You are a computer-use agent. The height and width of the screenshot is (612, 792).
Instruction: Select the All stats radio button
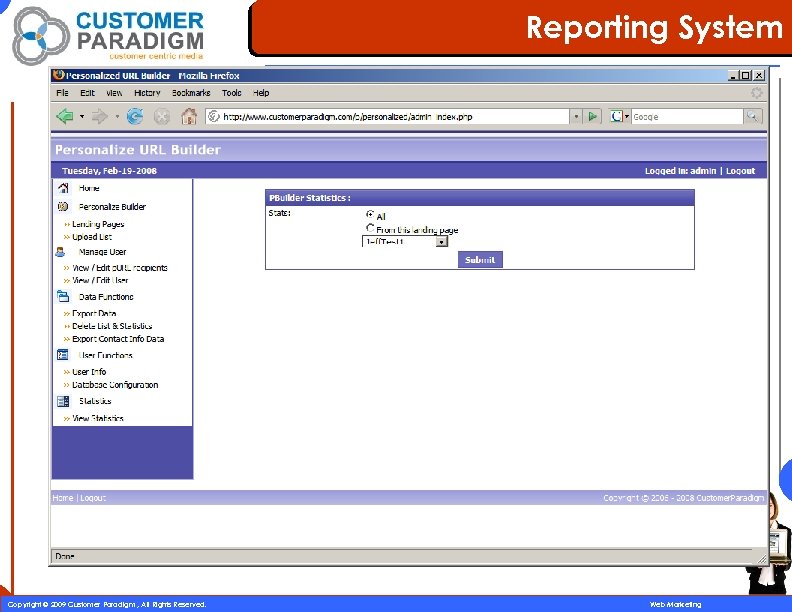click(370, 215)
